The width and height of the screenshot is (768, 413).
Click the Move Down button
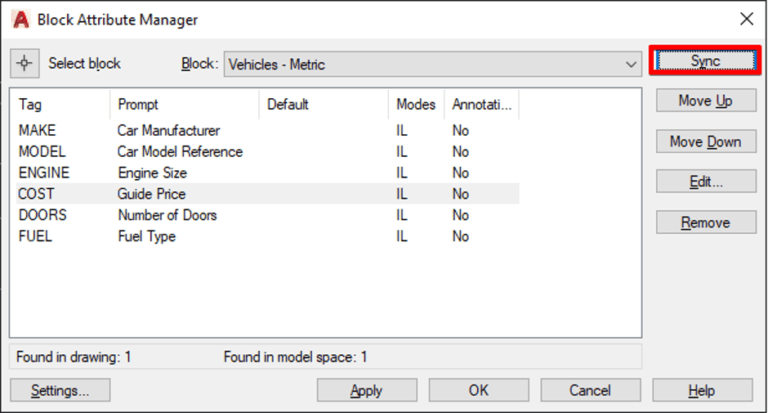[706, 142]
